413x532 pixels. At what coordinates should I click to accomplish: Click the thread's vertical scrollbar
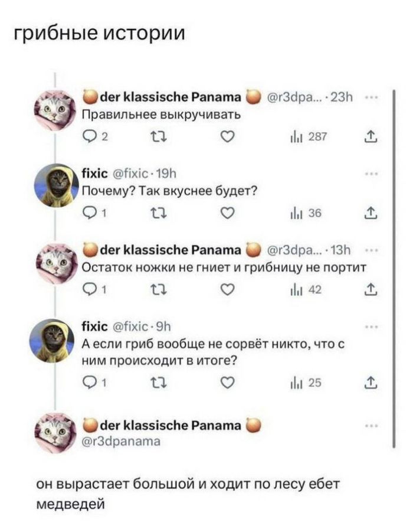click(394, 266)
